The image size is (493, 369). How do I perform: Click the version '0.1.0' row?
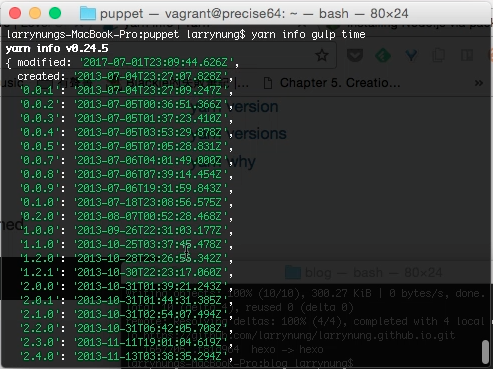click(126, 202)
